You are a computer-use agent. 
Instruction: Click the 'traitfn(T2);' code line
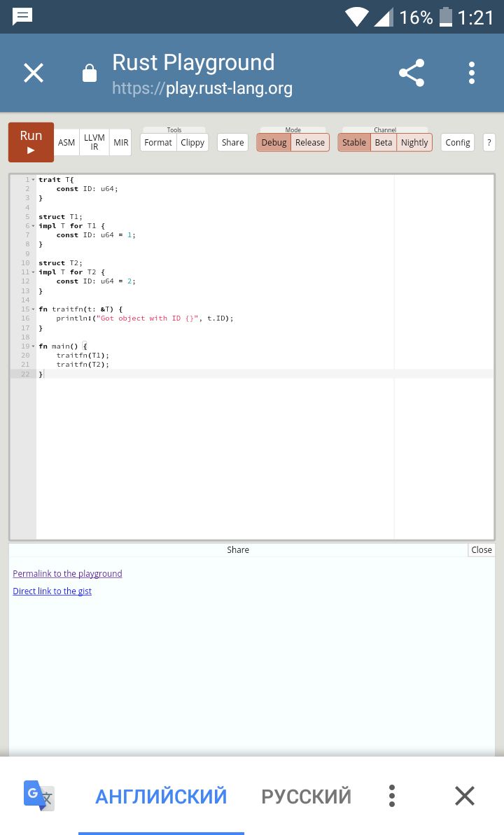pos(83,365)
